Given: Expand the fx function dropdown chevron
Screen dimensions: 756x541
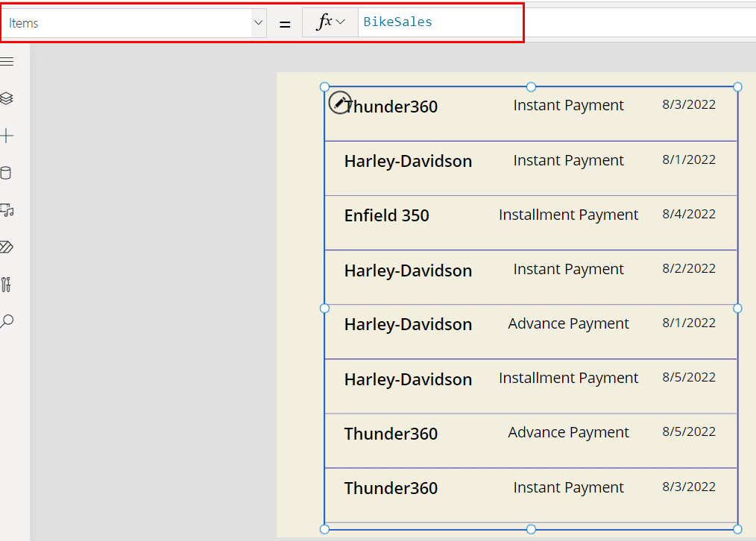Looking at the screenshot, I should pyautogui.click(x=340, y=22).
